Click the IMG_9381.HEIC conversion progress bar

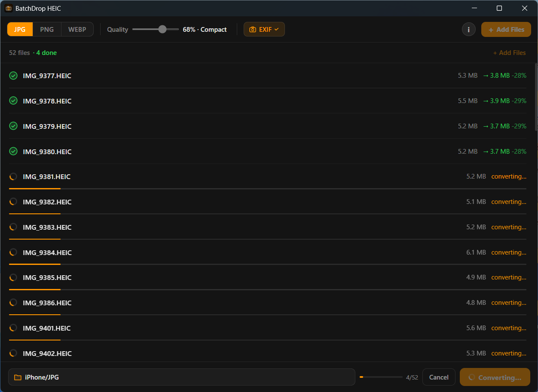pyautogui.click(x=268, y=188)
